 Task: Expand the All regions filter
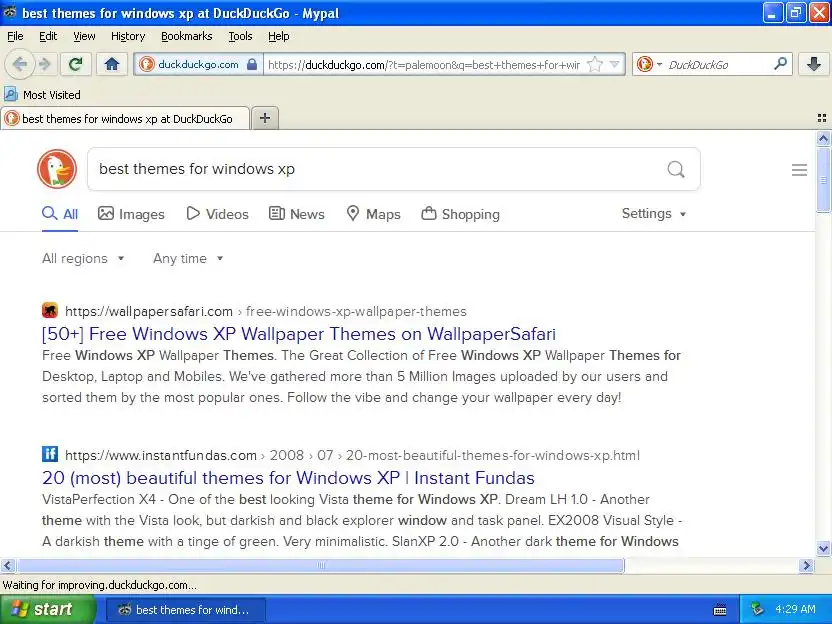click(83, 258)
